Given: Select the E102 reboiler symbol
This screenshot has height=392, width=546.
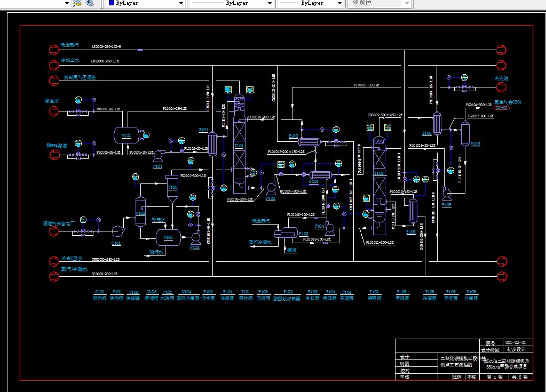Looking at the screenshot, I should tap(286, 233).
